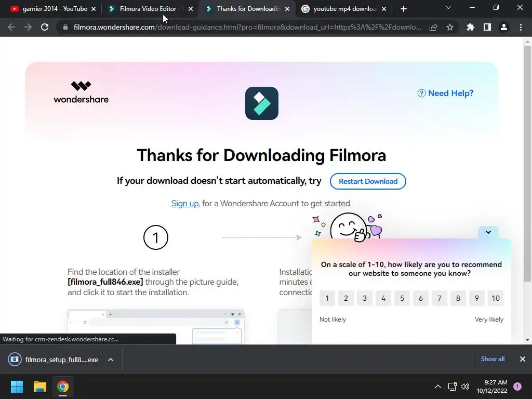Screen dimensions: 532x399
Task: Bookmark this page with star icon
Action: pos(450,27)
